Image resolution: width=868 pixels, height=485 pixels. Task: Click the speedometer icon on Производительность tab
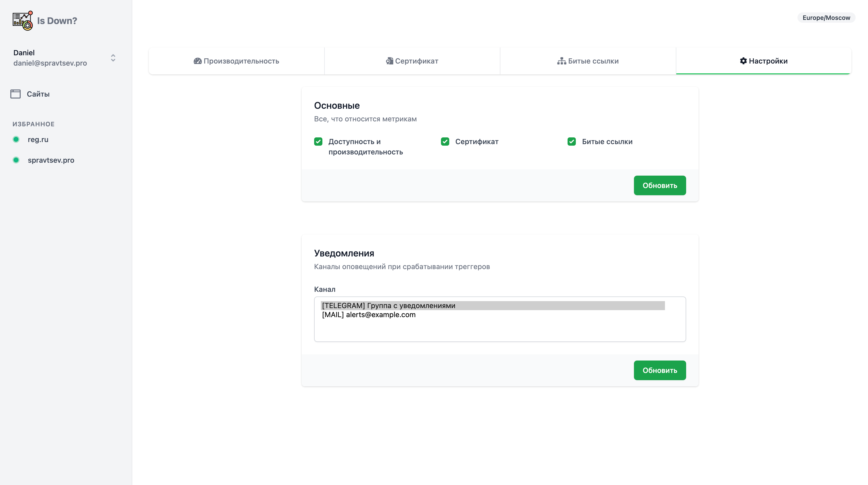click(x=197, y=61)
